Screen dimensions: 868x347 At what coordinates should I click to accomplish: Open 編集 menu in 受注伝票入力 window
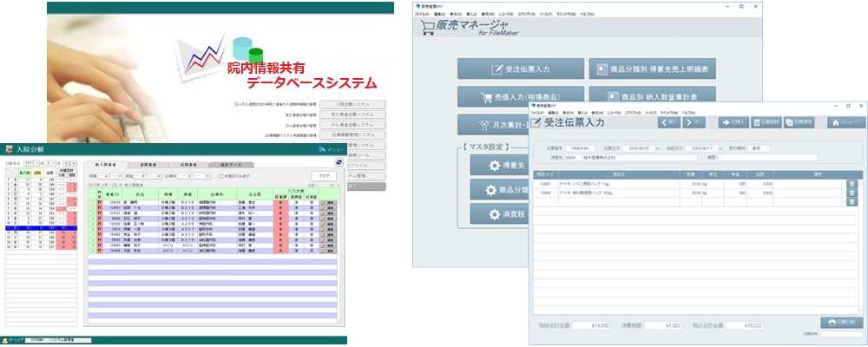point(556,113)
